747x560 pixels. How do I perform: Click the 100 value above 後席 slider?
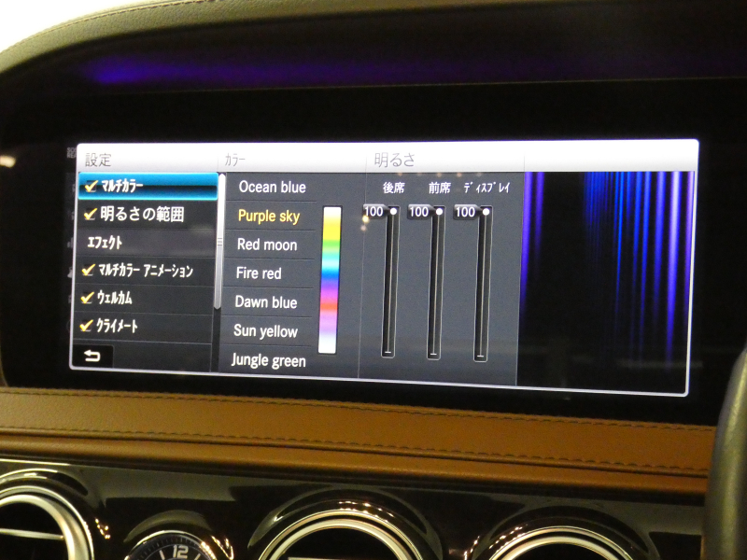(x=374, y=212)
